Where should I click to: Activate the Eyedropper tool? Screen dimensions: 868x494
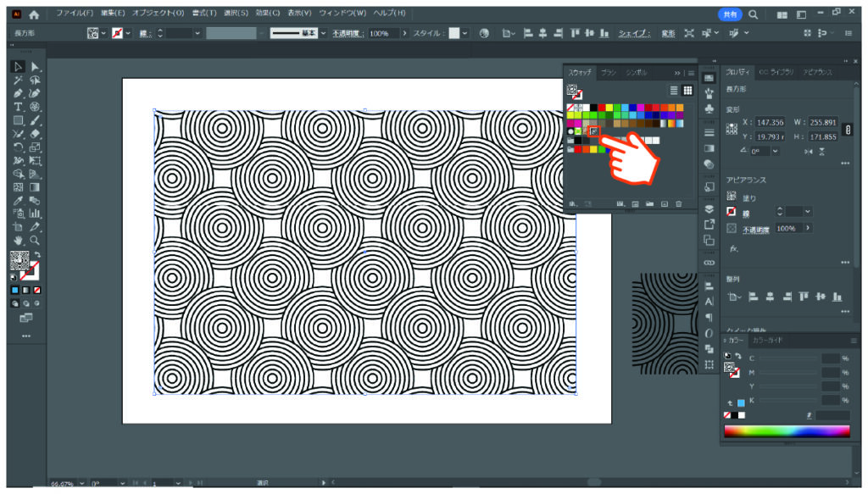tap(18, 200)
